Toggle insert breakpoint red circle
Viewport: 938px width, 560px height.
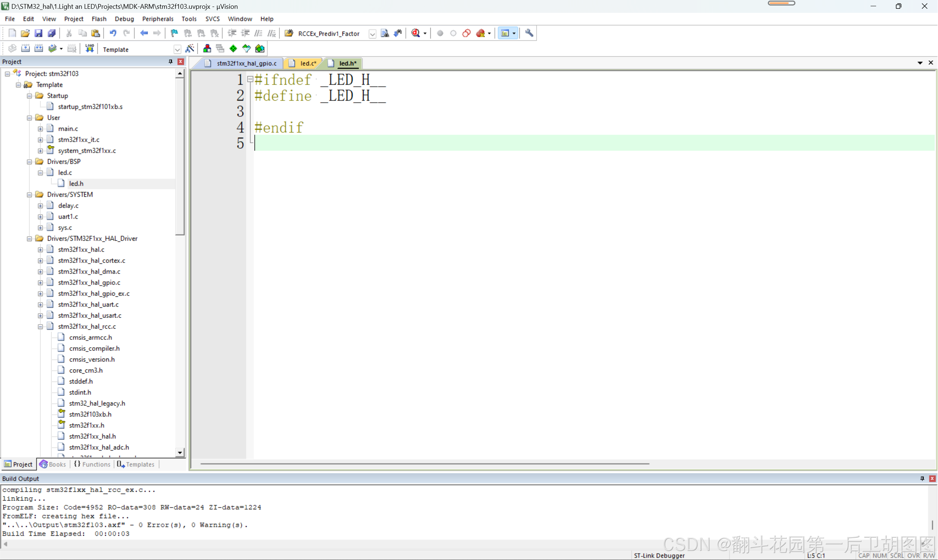coord(440,33)
